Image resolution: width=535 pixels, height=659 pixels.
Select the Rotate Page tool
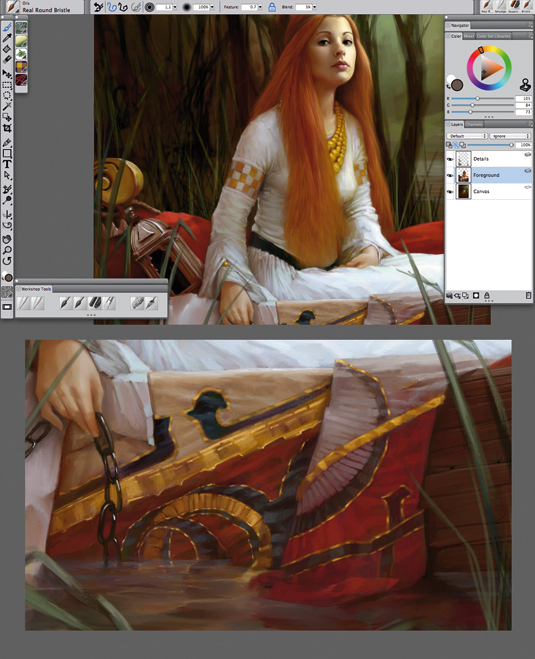(x=7, y=261)
